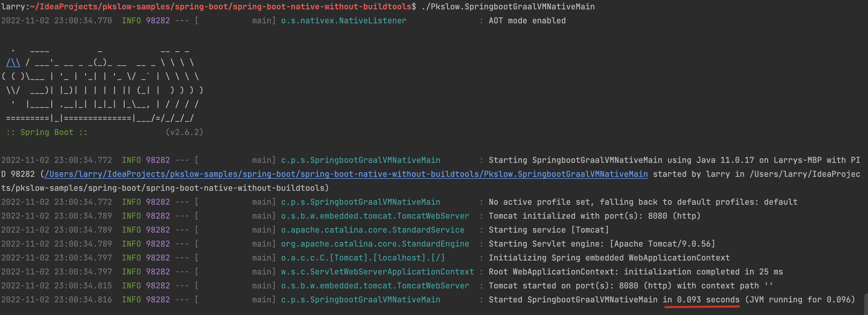Click timestamp 2022-11-02 23:00:34.770
The height and width of the screenshot is (315, 868).
pyautogui.click(x=57, y=21)
